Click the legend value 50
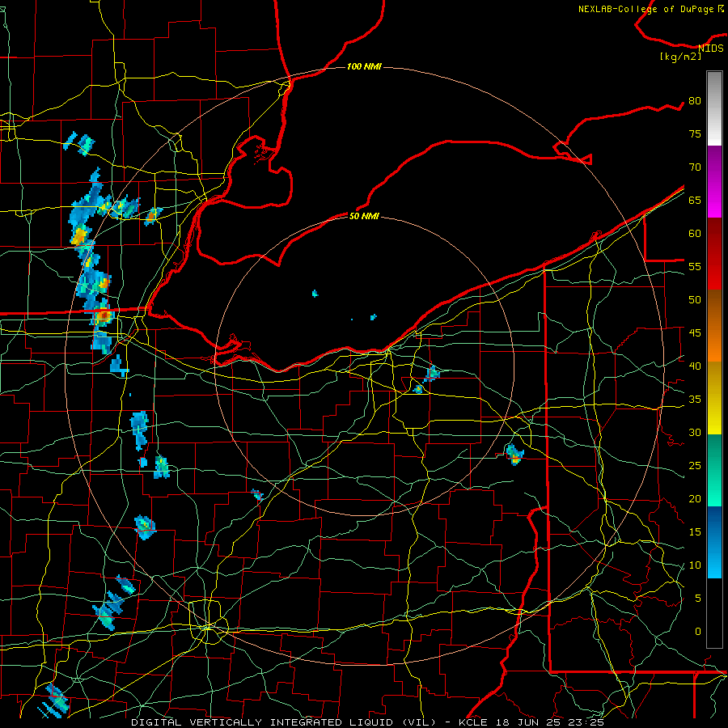Viewport: 728px width, 728px height. tap(695, 299)
